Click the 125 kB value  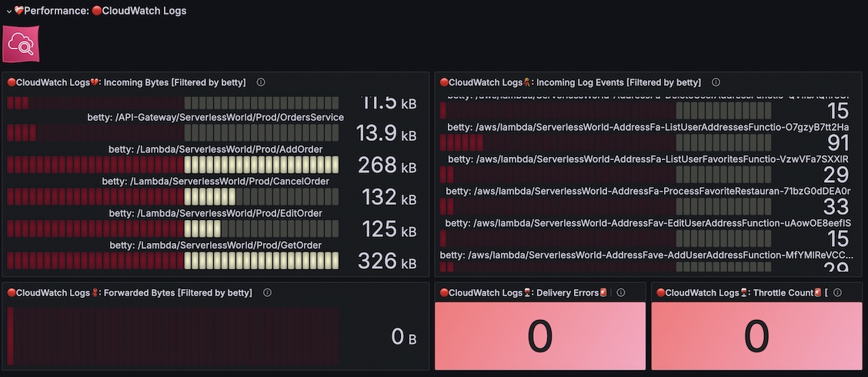tap(389, 229)
